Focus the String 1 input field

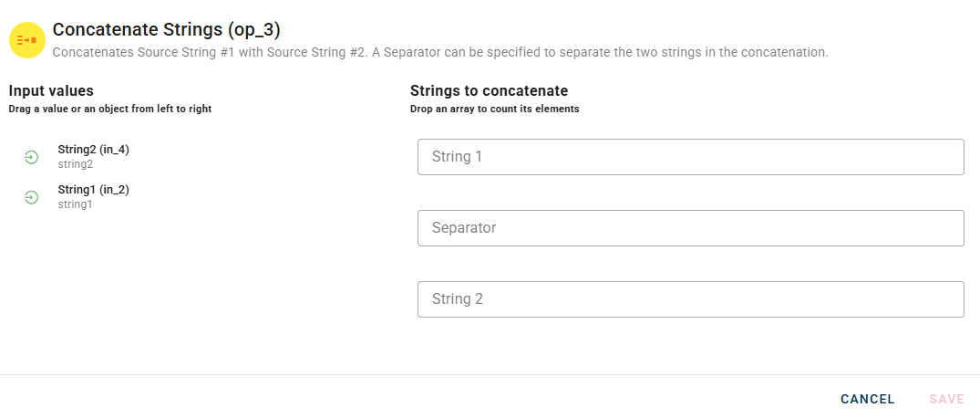(690, 157)
